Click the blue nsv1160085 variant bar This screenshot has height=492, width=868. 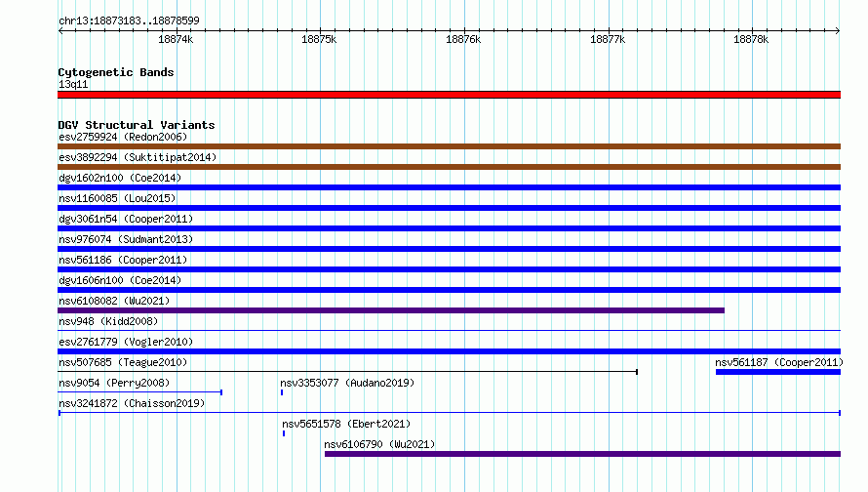(449, 208)
